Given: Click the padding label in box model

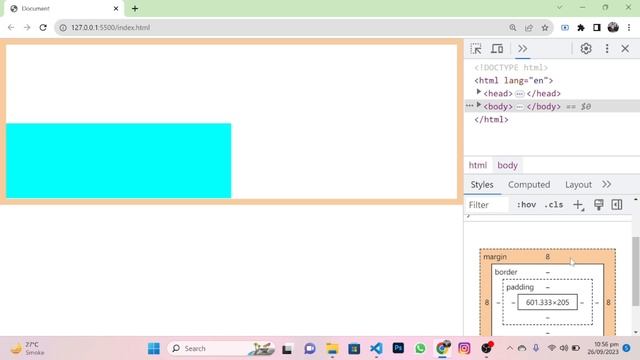Looking at the screenshot, I should (520, 287).
